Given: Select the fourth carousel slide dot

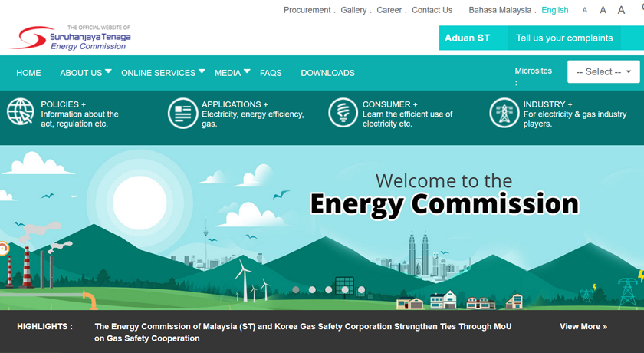Looking at the screenshot, I should coord(345,290).
